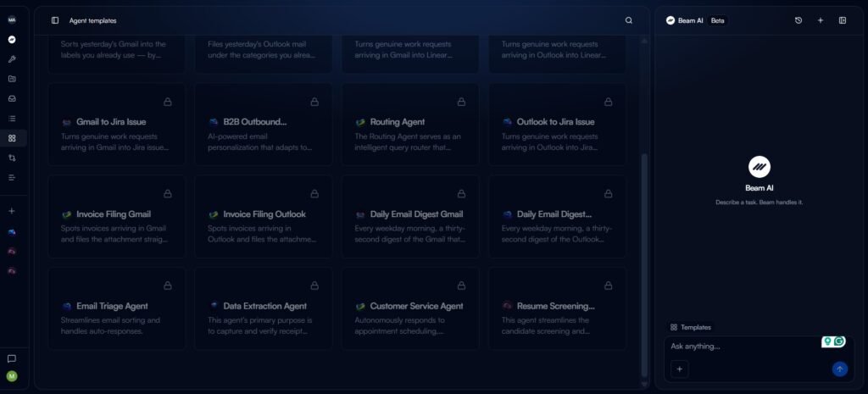Open the Daily Email Digest Gmail title
868x394 pixels.
[x=417, y=214]
